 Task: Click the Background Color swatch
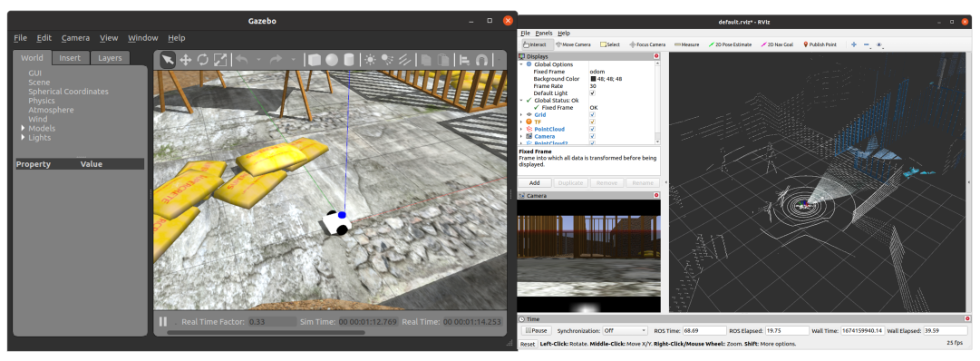pos(593,79)
